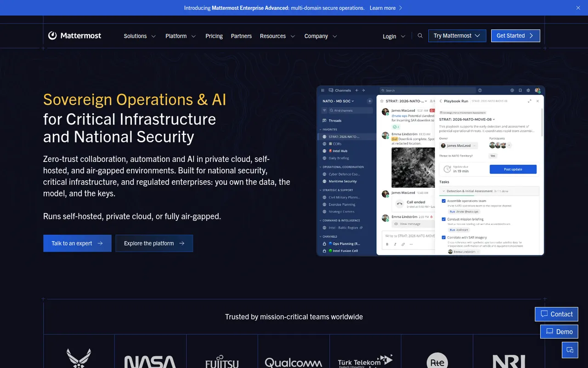Expand the Playbook Run panel icon
This screenshot has height=368, width=588.
(530, 101)
